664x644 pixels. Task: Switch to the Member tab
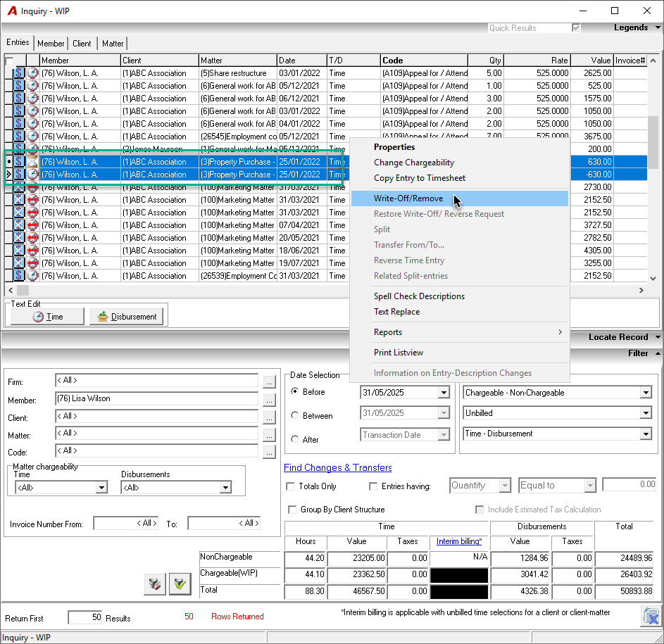pos(51,43)
